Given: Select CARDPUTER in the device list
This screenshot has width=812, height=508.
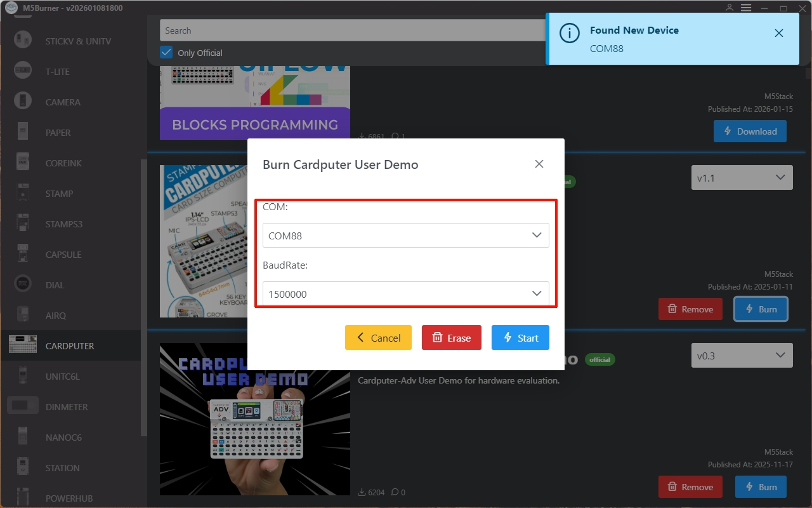Looking at the screenshot, I should click(x=70, y=346).
